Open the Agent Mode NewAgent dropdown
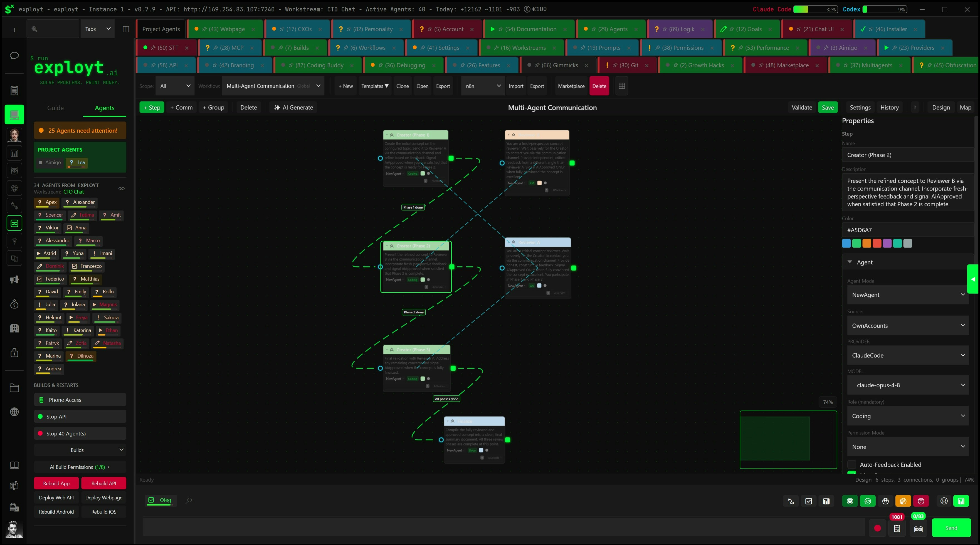Image resolution: width=980 pixels, height=545 pixels. pos(908,295)
